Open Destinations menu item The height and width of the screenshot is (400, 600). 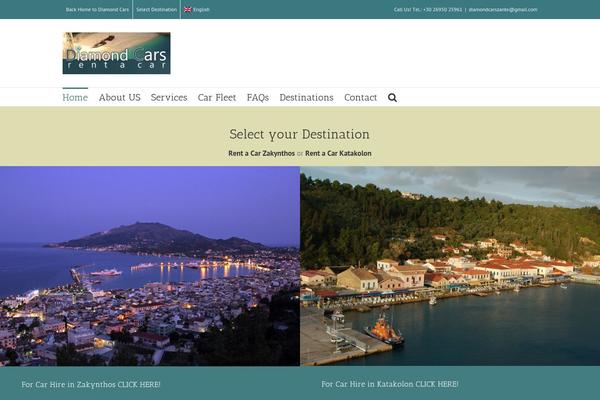tap(307, 98)
